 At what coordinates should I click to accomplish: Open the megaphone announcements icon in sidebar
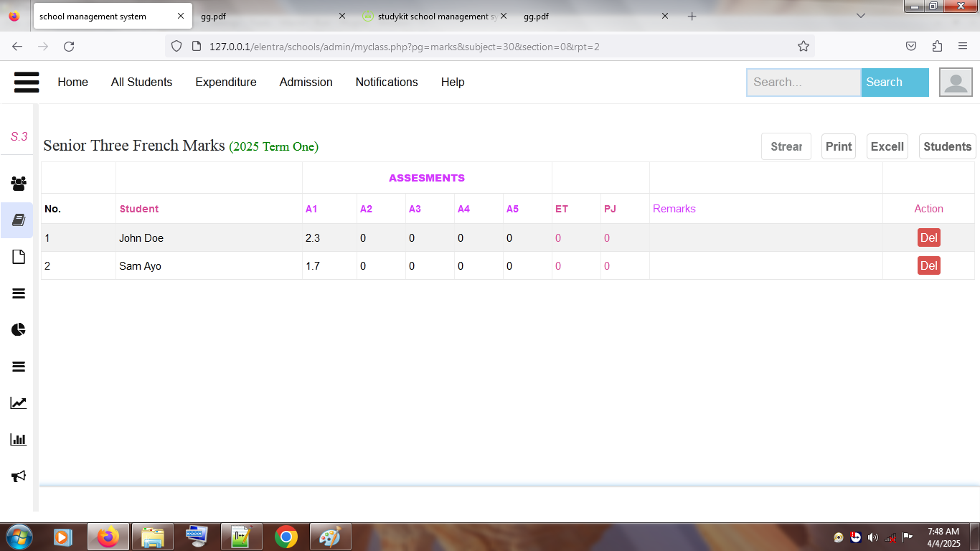pos(17,476)
